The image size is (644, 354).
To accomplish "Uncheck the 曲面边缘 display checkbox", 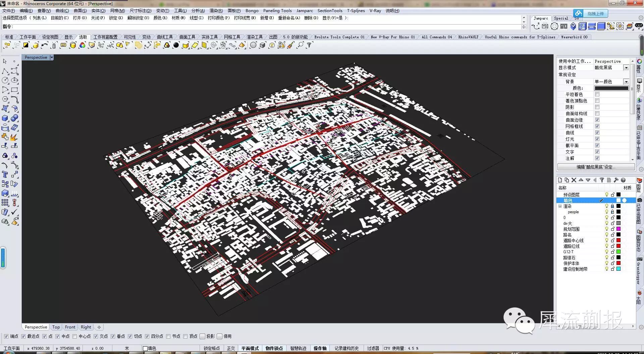I will pos(597,120).
